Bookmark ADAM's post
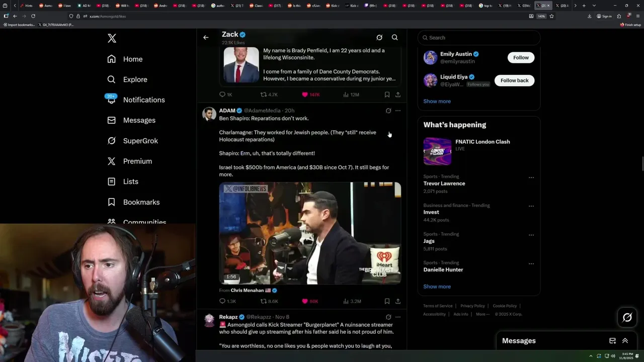 (387, 301)
